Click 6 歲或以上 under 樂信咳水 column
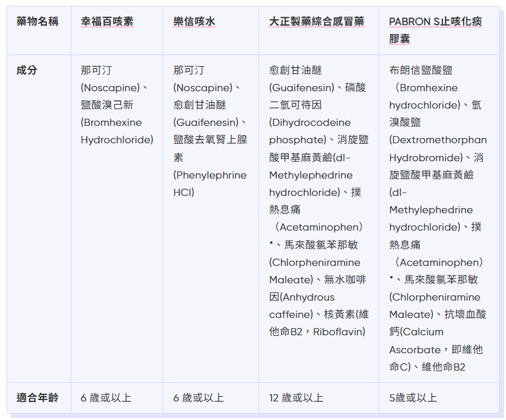 199,398
